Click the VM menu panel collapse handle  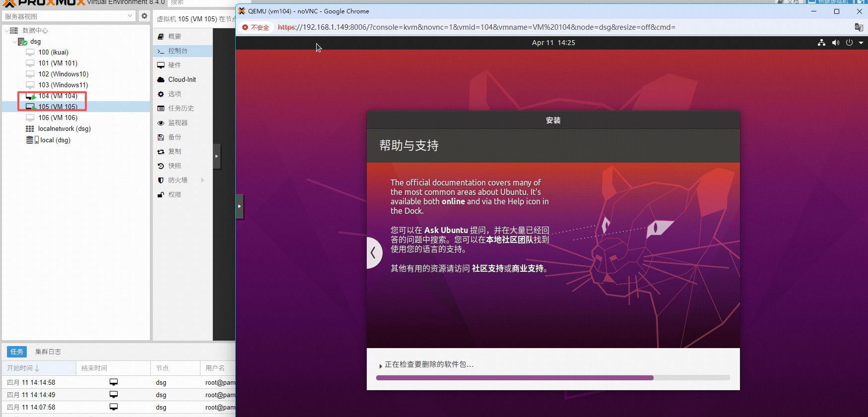[x=217, y=156]
